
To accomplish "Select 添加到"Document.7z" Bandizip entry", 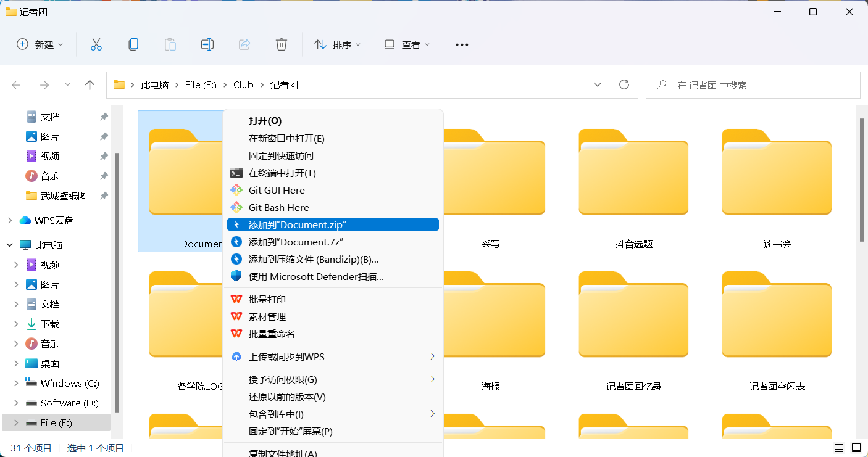I will pos(333,242).
